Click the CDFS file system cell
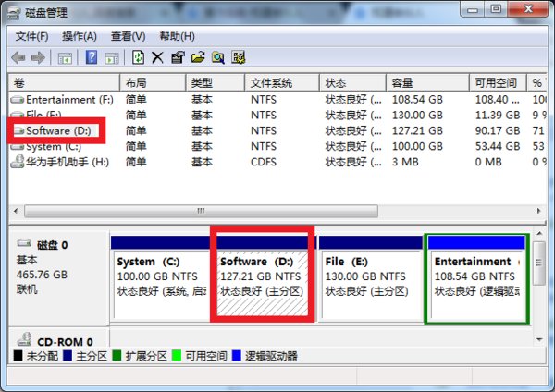The image size is (555, 392). [264, 162]
